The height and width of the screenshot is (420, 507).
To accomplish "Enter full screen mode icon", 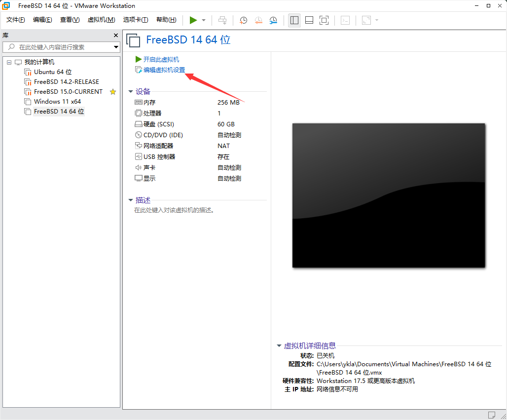I will pyautogui.click(x=324, y=20).
